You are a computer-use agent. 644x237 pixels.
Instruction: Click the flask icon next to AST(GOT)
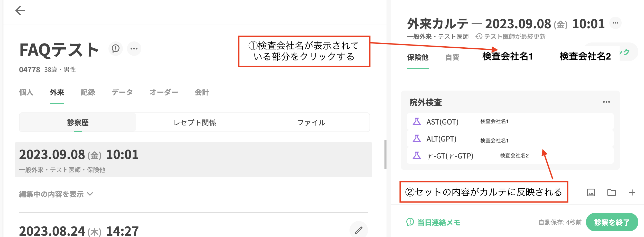[x=417, y=121]
